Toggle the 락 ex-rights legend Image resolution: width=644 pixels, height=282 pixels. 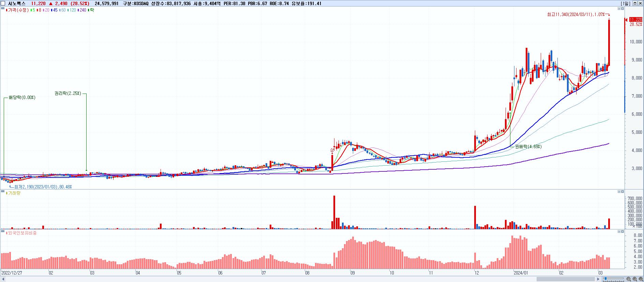[x=91, y=10]
